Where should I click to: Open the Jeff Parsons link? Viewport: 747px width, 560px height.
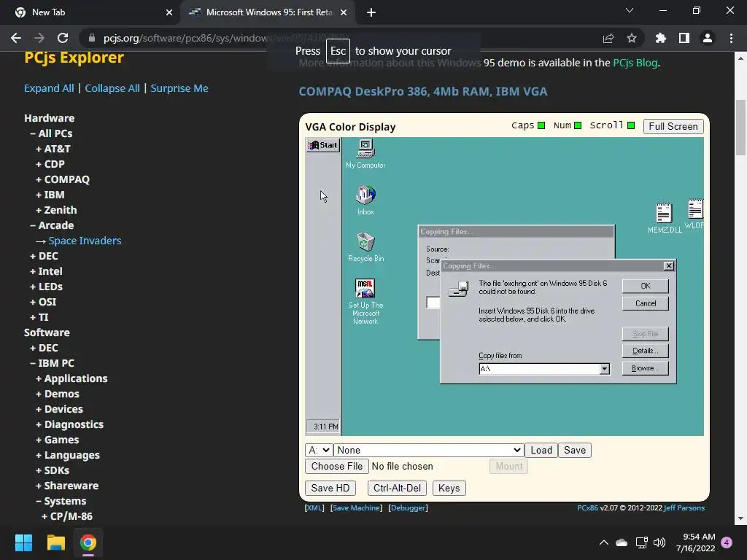click(684, 508)
